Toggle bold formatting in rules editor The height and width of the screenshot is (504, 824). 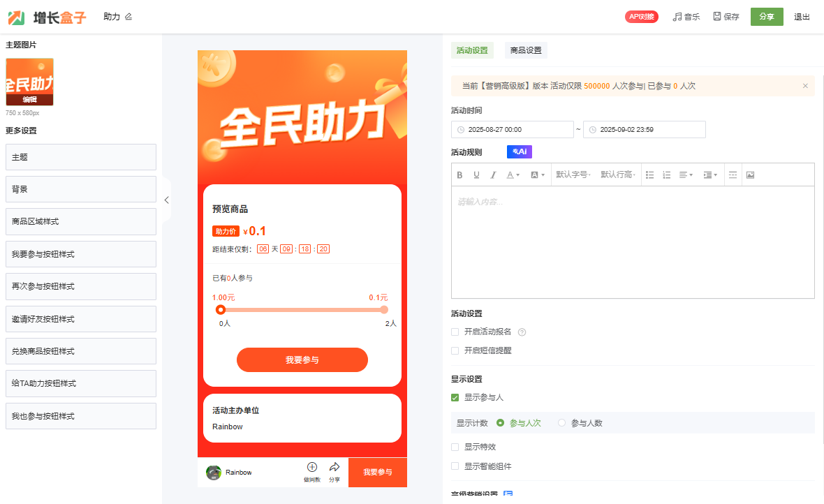459,175
